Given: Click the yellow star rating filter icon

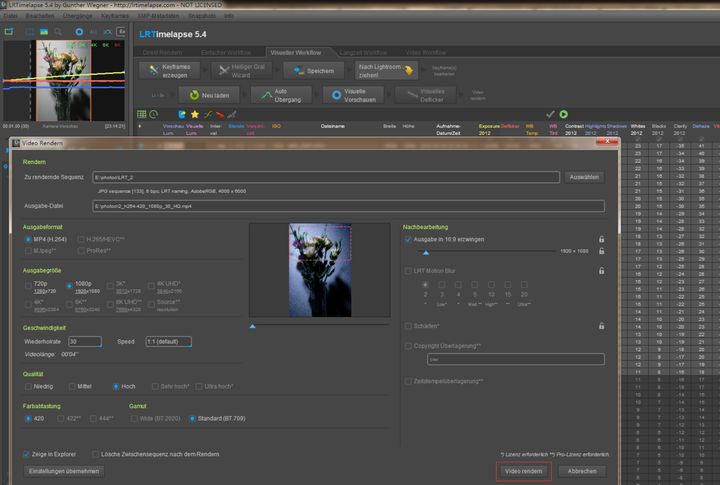Looking at the screenshot, I should pyautogui.click(x=195, y=114).
